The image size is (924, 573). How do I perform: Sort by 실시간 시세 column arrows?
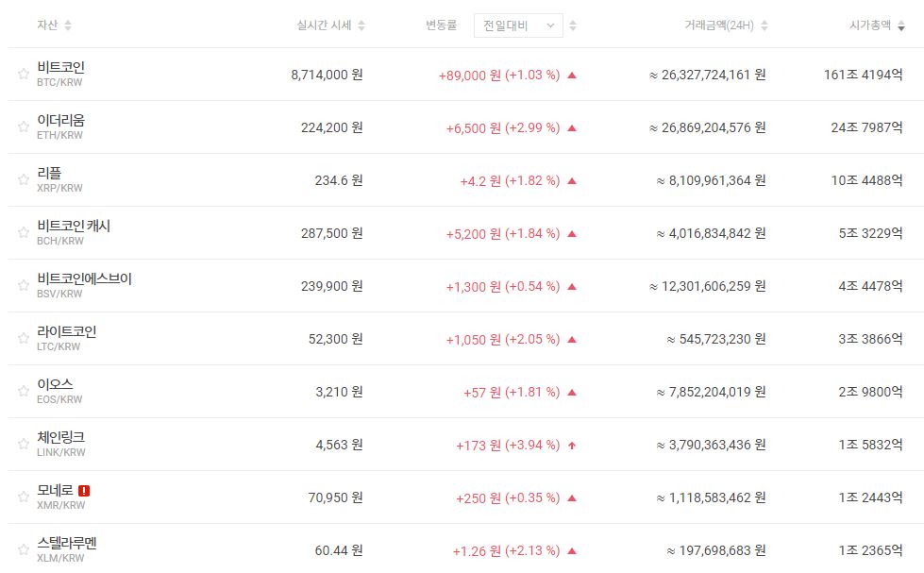point(361,25)
